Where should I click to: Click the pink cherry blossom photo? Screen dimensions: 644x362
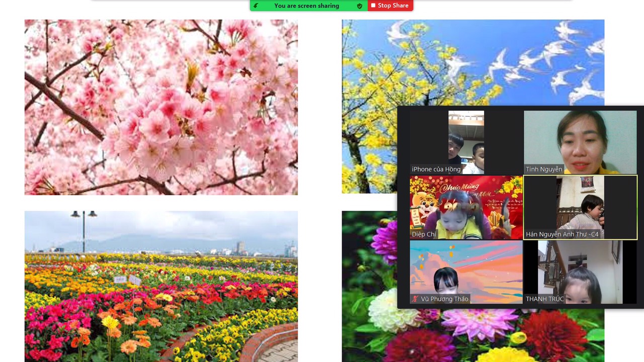coord(161,107)
